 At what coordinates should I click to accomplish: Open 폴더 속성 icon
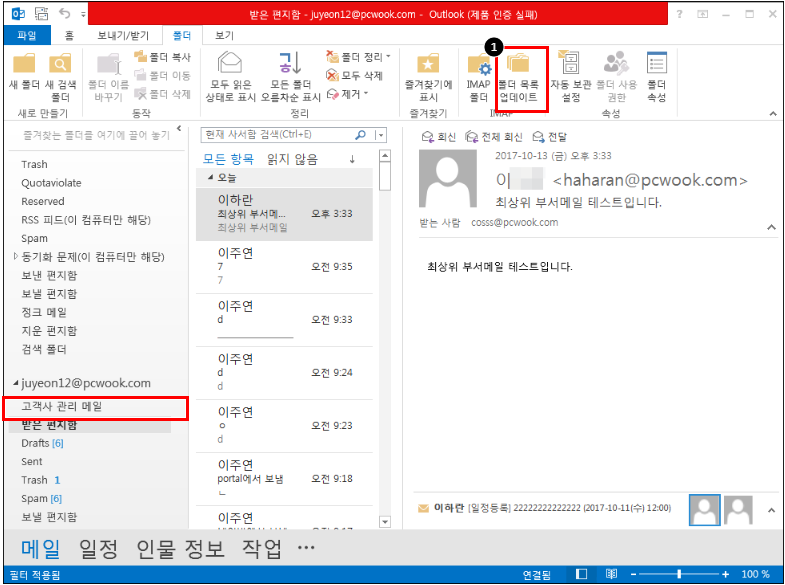pos(656,64)
